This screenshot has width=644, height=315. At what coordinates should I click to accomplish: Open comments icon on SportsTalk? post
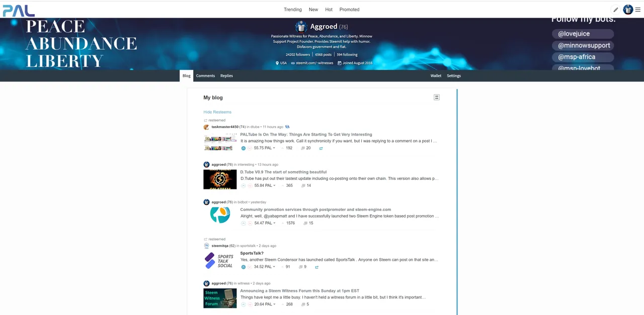pyautogui.click(x=301, y=267)
